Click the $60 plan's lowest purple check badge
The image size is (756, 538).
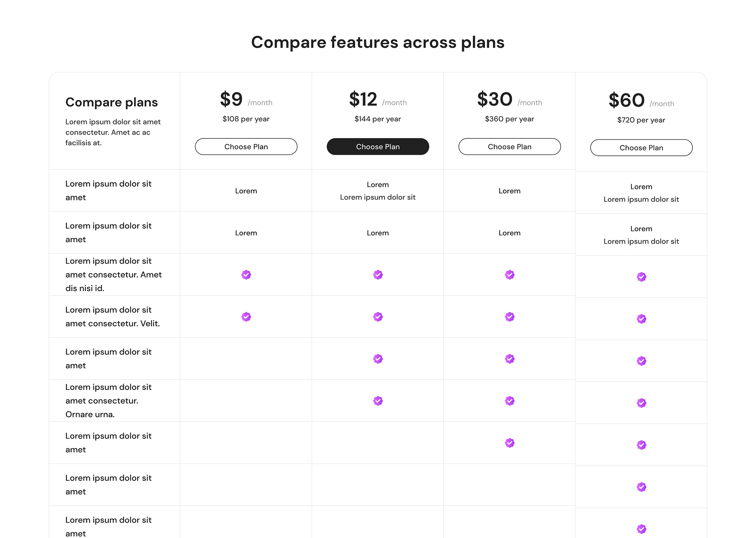[x=641, y=529]
